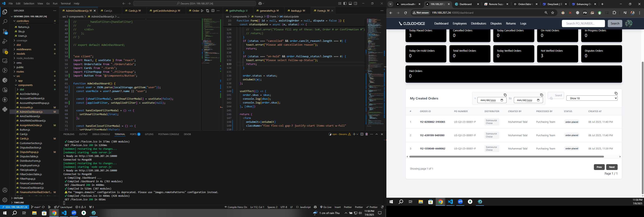
Task: Open Chrome extensions puzzle icon
Action: tap(614, 13)
